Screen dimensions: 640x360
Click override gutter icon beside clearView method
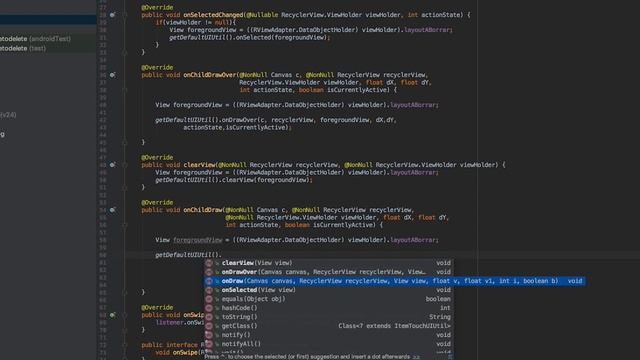112,165
